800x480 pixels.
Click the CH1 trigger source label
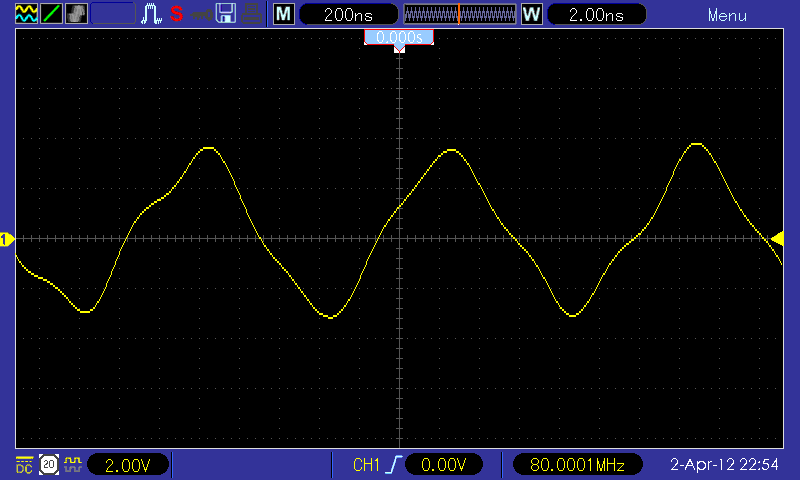(366, 465)
